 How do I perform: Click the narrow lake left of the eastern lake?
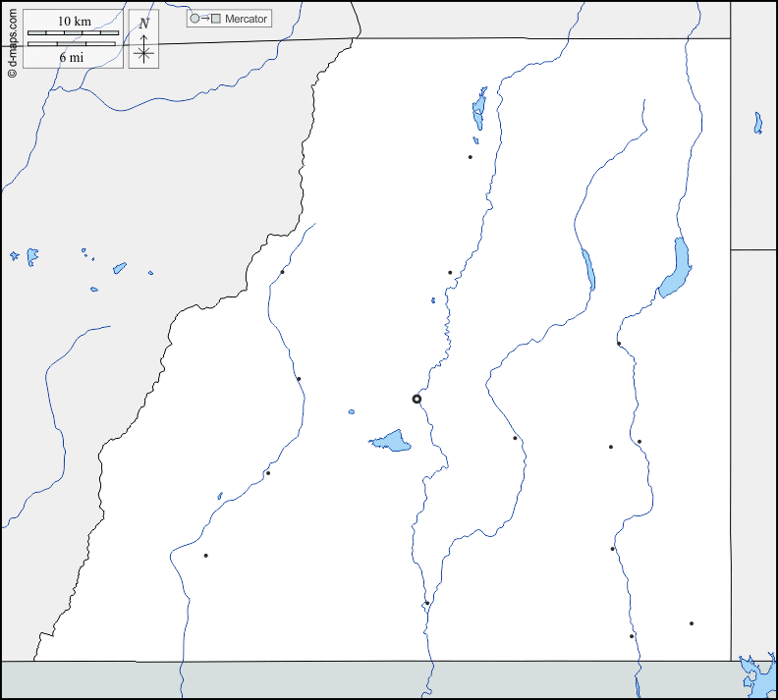click(x=588, y=270)
